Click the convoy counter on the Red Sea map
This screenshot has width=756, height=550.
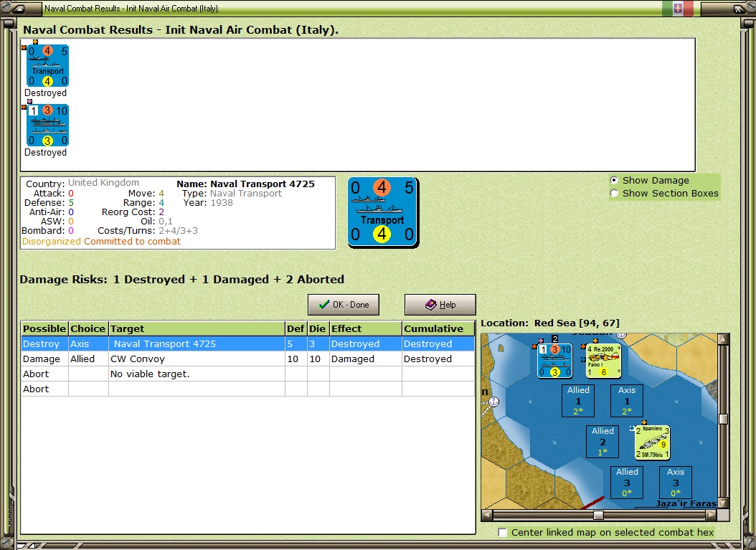point(554,361)
